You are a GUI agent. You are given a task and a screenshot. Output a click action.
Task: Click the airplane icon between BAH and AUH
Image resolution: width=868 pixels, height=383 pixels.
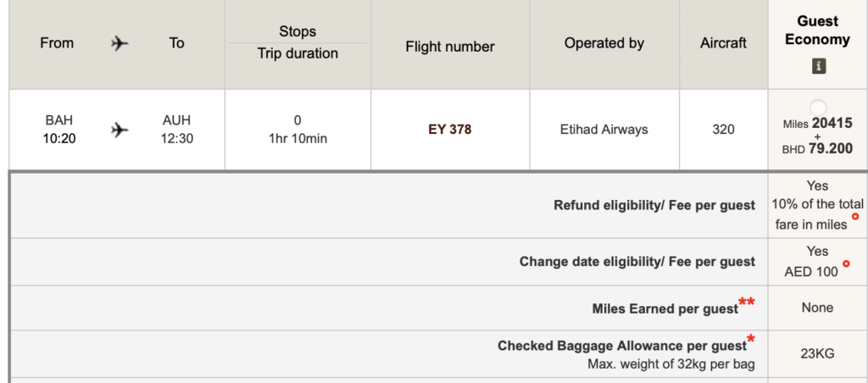[119, 130]
